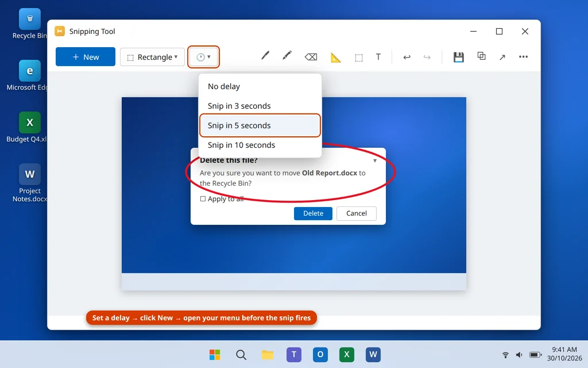Open Word from the taskbar
The width and height of the screenshot is (588, 368).
(x=373, y=354)
